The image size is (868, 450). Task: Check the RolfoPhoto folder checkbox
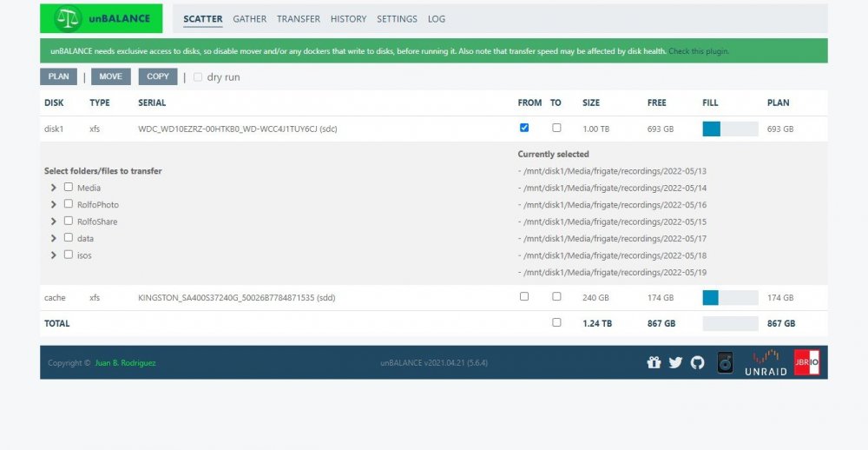tap(68, 203)
